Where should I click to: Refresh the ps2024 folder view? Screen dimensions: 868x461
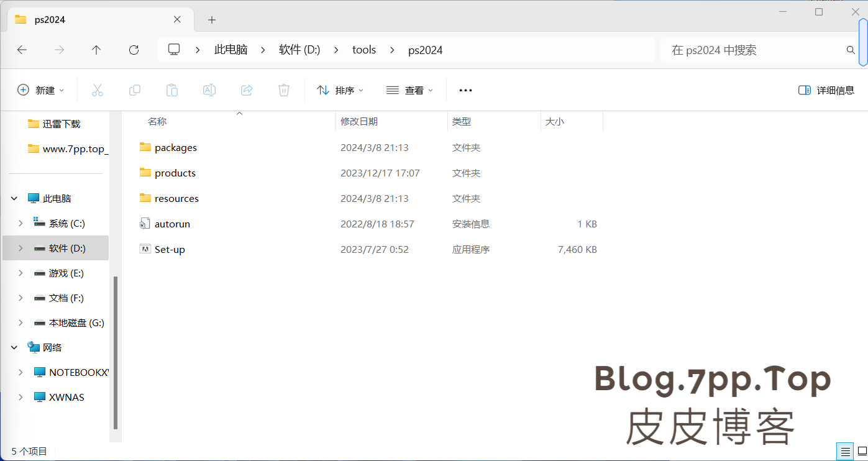134,50
